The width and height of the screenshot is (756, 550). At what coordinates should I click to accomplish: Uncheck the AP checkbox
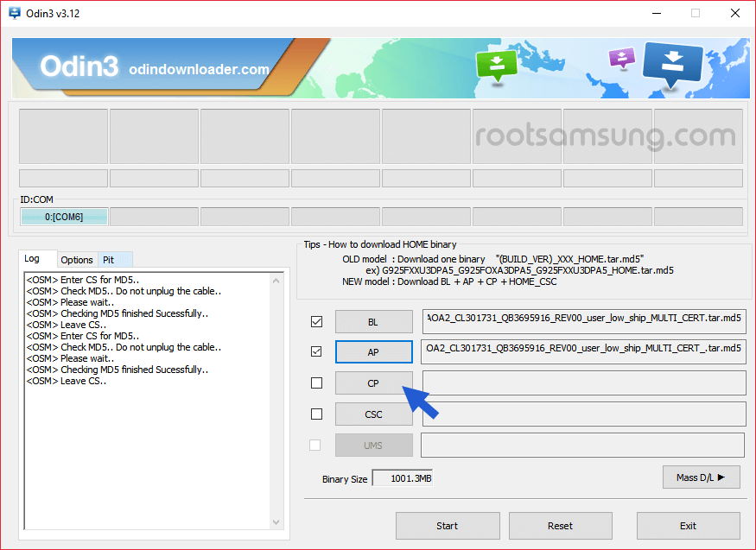tap(316, 351)
